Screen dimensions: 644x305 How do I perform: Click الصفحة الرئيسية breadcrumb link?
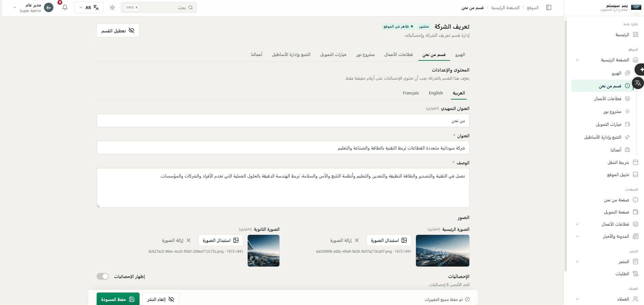point(505,7)
